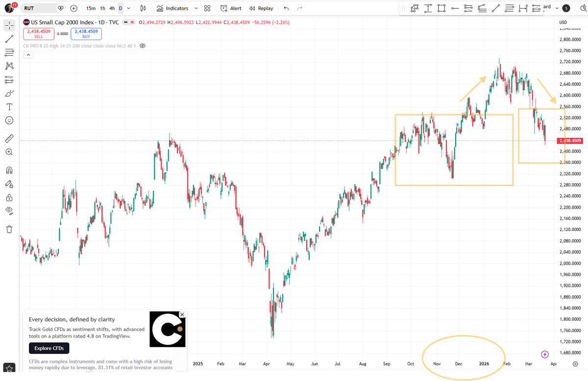Click the purple lightning bolt icon
This screenshot has width=588, height=381.
(544, 354)
